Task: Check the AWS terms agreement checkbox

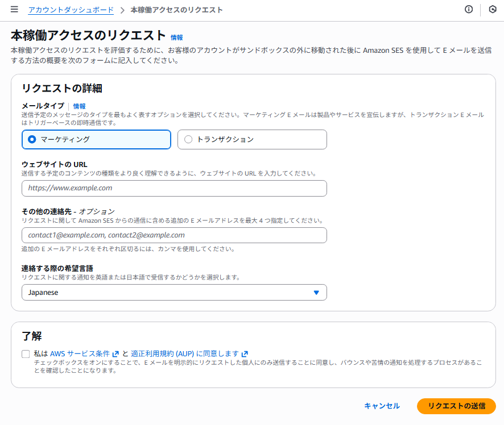Action: [x=26, y=354]
